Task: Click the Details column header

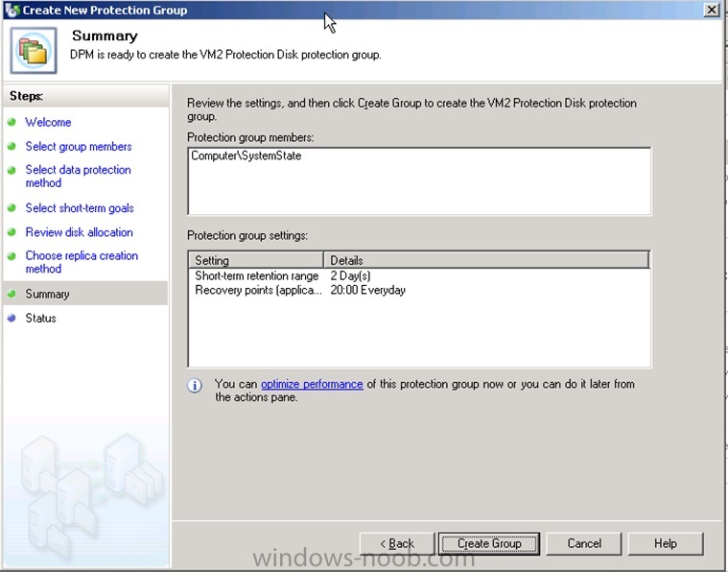Action: (486, 260)
